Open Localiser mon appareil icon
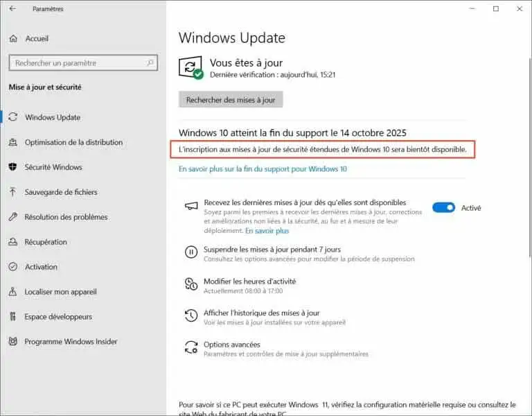This screenshot has width=532, height=416. pyautogui.click(x=12, y=291)
